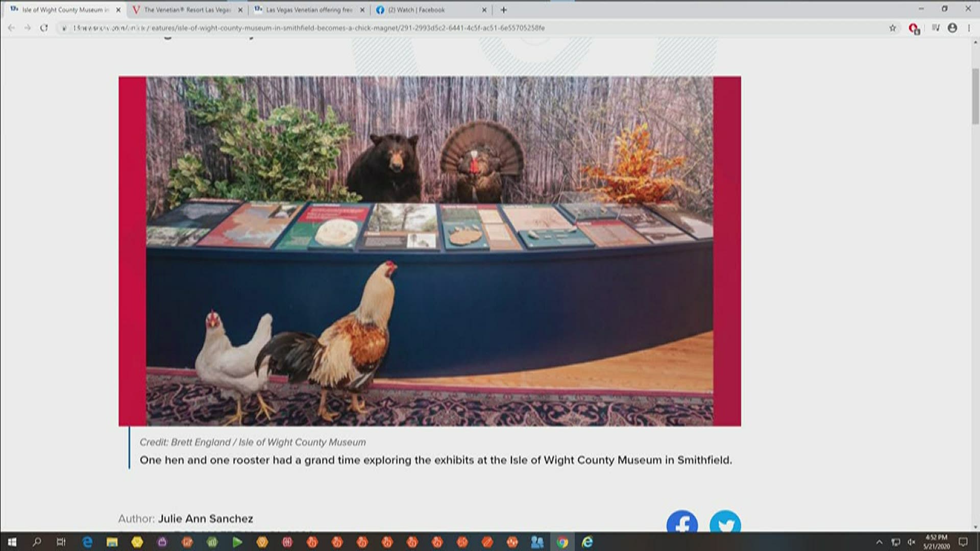Go back to the previous page
Viewport: 980px width, 551px height.
click(x=11, y=28)
